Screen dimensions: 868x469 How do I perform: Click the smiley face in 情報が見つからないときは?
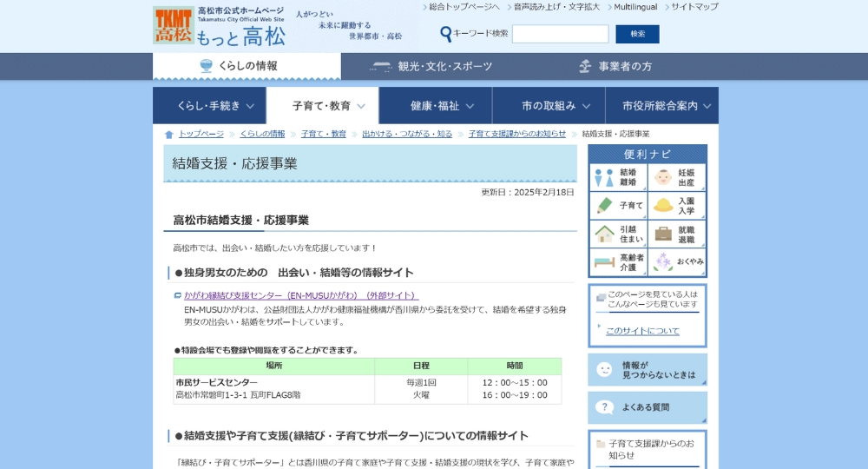(x=604, y=370)
